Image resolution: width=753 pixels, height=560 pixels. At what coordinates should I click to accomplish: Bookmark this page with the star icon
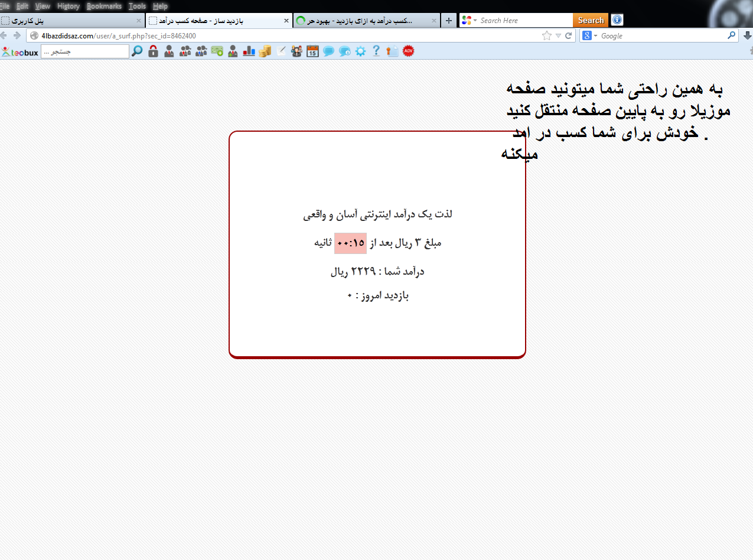click(x=547, y=35)
